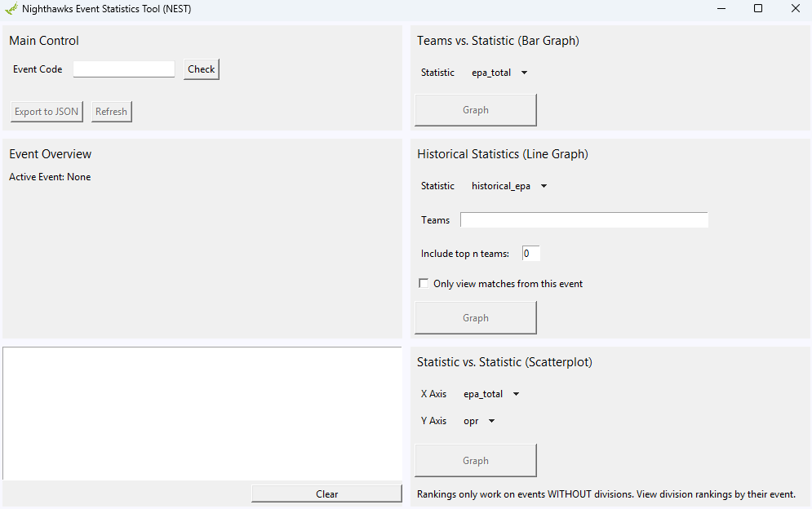Image resolution: width=812 pixels, height=509 pixels.
Task: Focus the Event Code input field
Action: 124,69
